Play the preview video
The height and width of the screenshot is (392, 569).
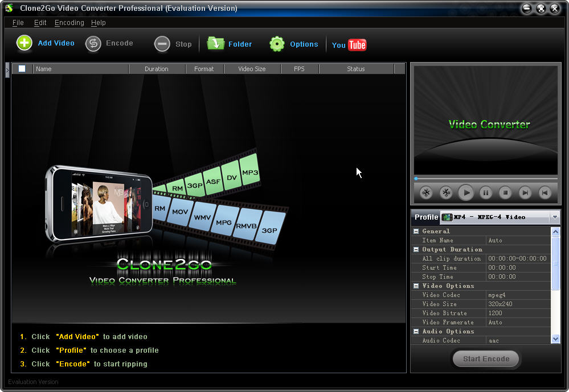pos(466,192)
